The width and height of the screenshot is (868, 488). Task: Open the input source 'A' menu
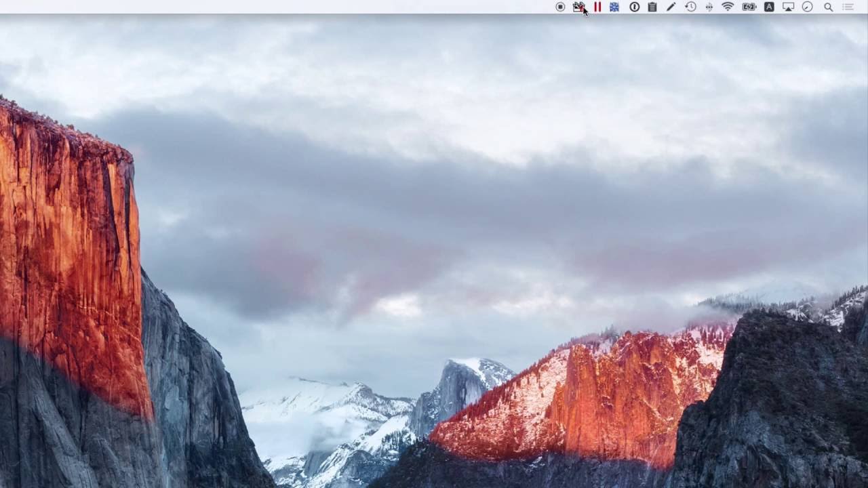769,7
